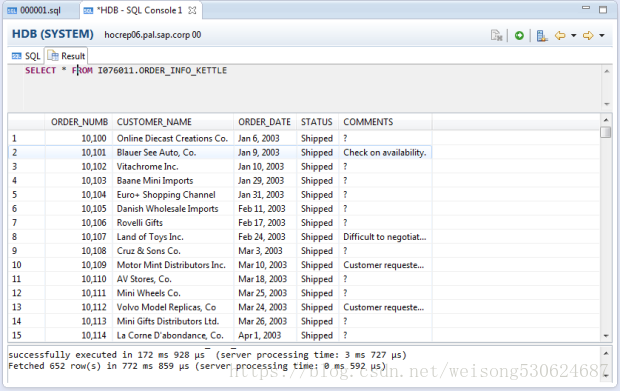Select the cell 'Mini Wheels Co.'
This screenshot has width=620, height=391.
[173, 293]
